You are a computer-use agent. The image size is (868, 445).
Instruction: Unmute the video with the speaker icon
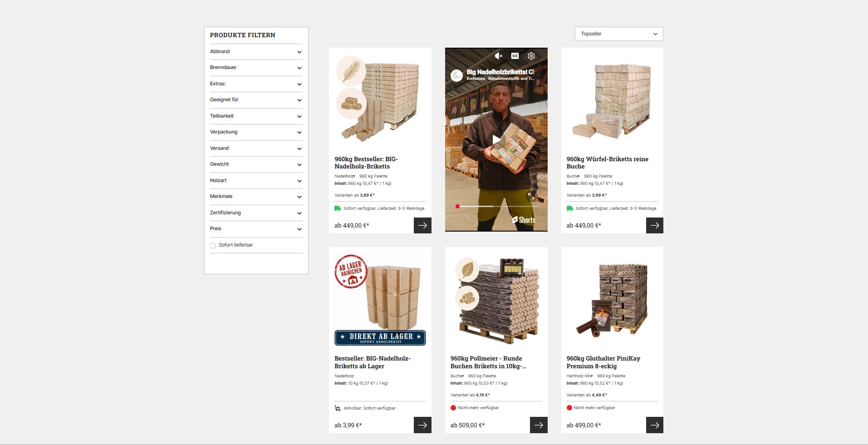tap(499, 56)
